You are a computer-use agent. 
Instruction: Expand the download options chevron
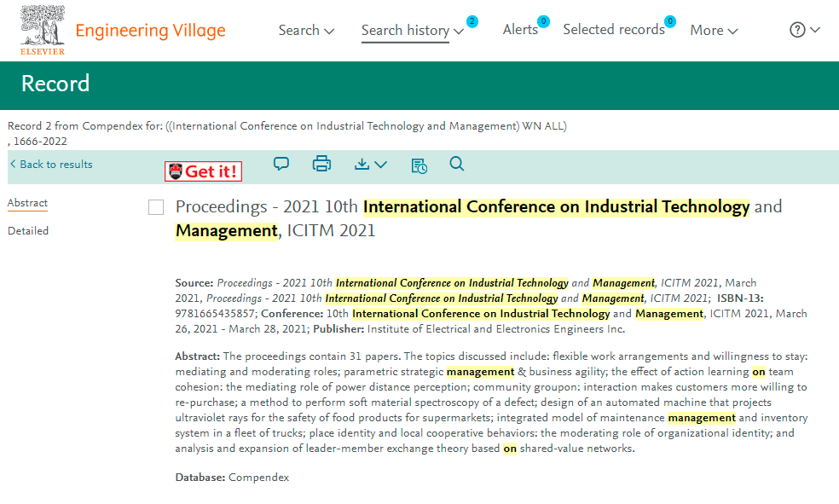(380, 165)
